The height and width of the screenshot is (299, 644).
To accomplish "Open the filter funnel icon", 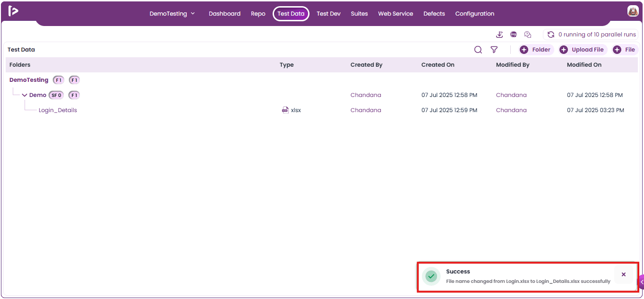I will click(x=494, y=50).
